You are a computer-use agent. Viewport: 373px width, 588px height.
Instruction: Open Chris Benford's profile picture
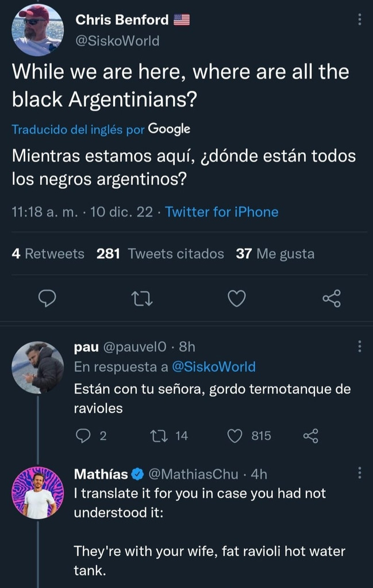[37, 30]
